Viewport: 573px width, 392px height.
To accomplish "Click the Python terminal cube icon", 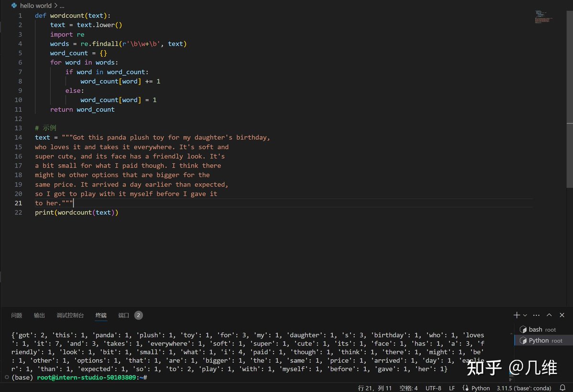I will (x=523, y=340).
